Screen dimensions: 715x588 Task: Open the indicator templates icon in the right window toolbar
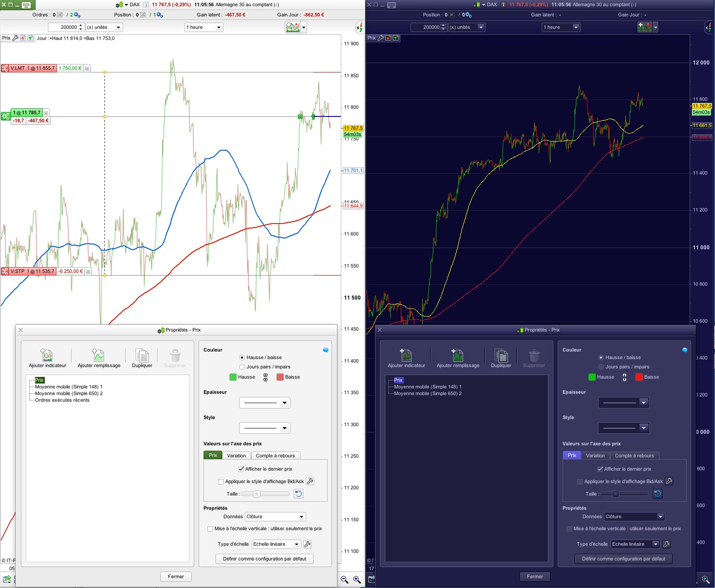pyautogui.click(x=645, y=27)
